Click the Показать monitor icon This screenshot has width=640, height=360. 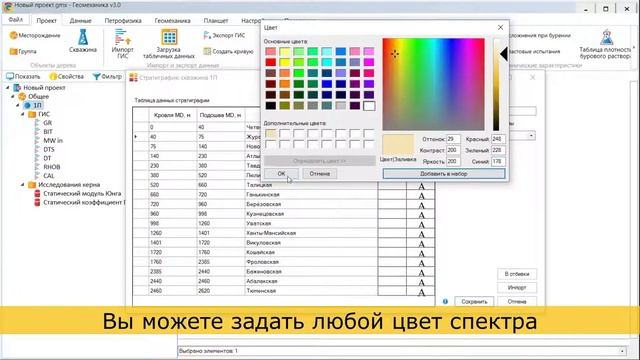(10, 76)
